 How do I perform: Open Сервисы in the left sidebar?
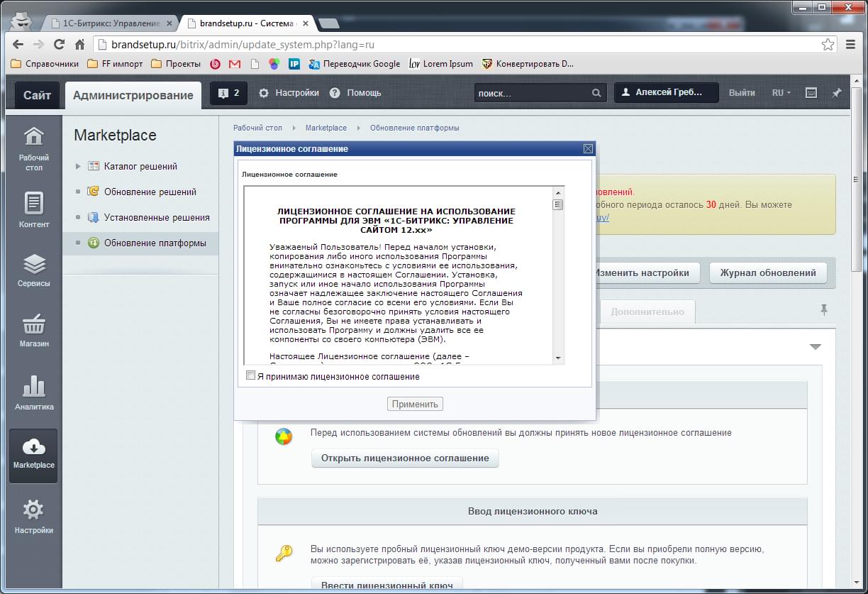tap(34, 270)
